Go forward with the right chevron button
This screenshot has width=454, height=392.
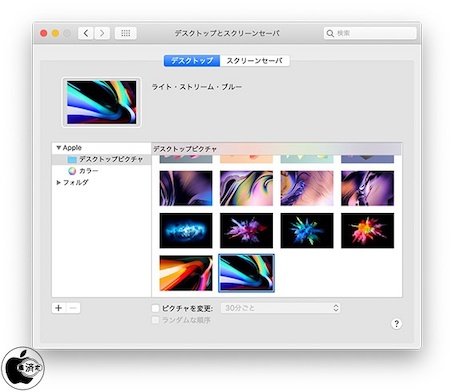(102, 33)
